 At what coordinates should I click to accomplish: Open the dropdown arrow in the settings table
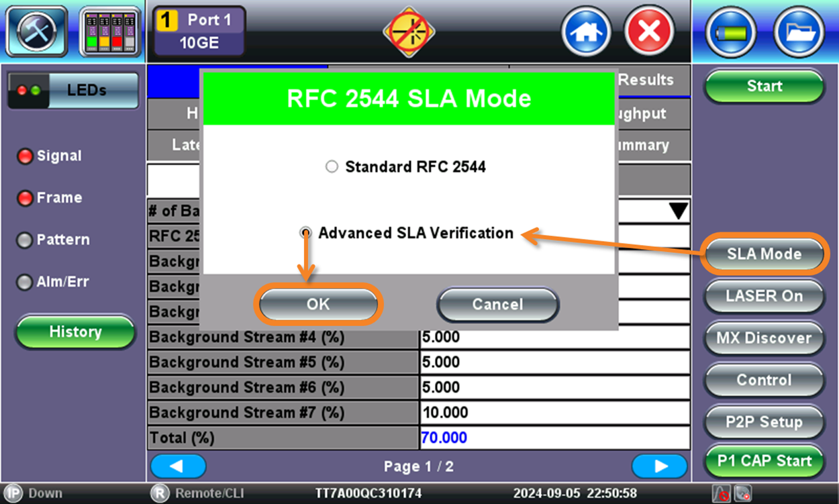679,210
